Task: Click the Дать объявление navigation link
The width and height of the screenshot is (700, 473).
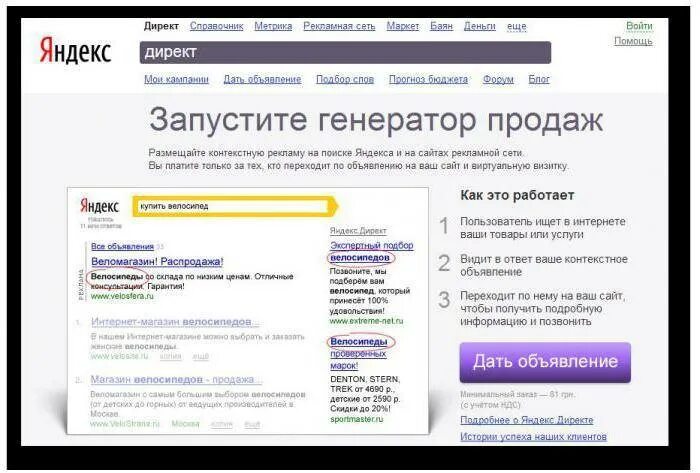Action: pos(262,79)
